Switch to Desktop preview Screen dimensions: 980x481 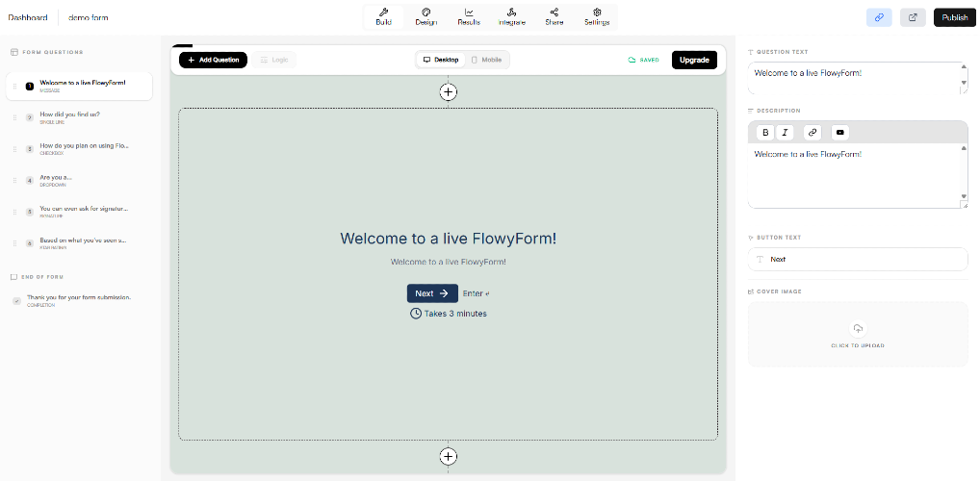[441, 60]
